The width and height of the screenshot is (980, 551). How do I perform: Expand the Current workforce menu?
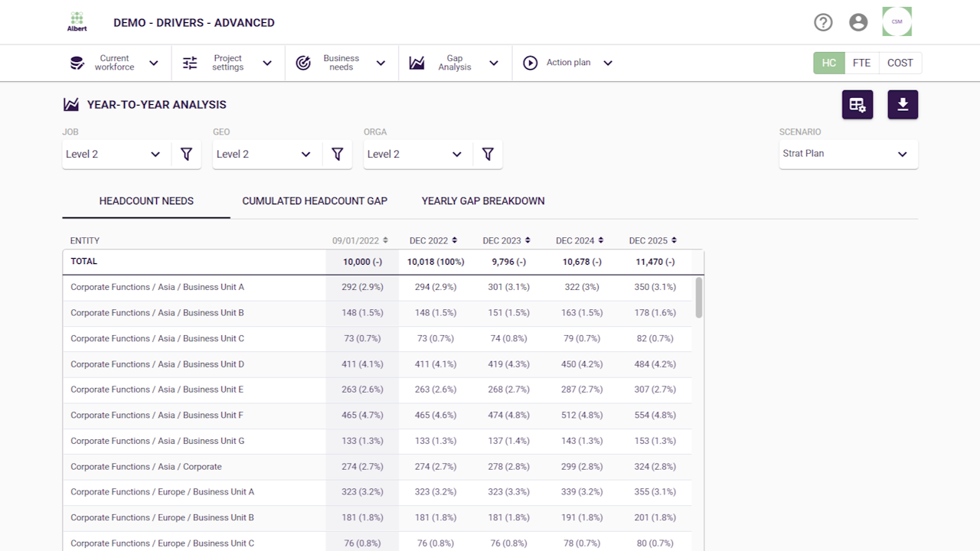[114, 63]
